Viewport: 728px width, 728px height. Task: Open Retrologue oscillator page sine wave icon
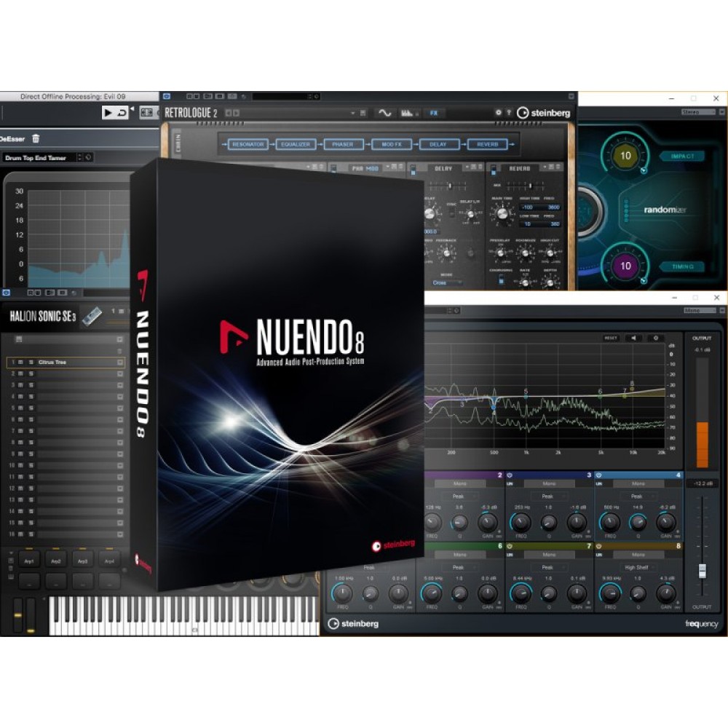(x=384, y=113)
